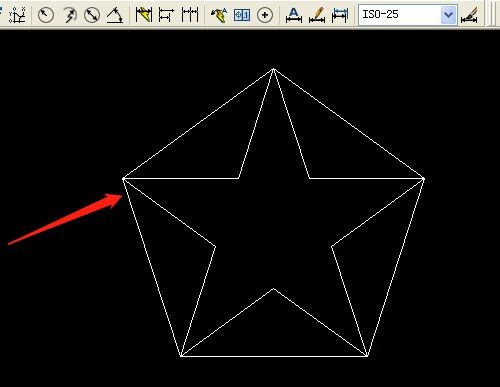The height and width of the screenshot is (387, 500).
Task: Select the pentagon's upper-right slanted edge
Action: (x=349, y=124)
